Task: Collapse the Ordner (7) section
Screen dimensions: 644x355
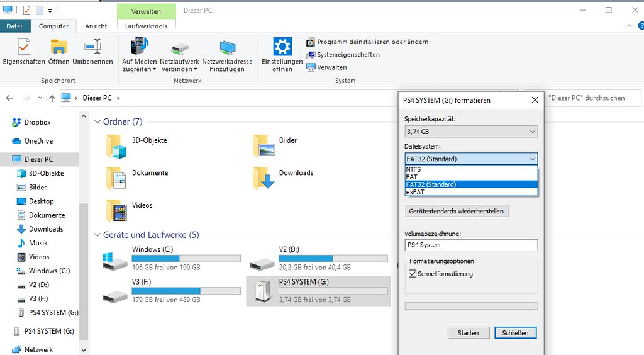Action: tap(97, 121)
